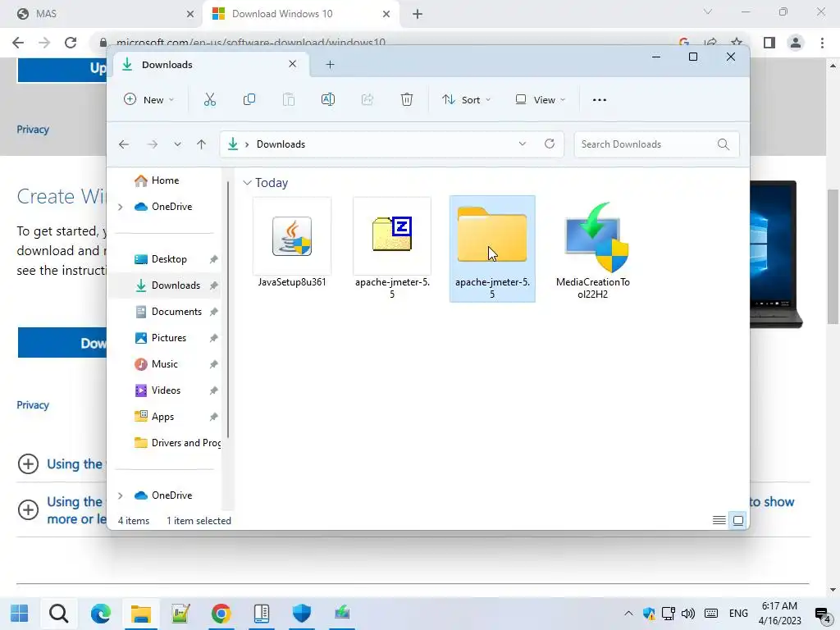Select the JavaSetup8u361 installer file

pos(292,243)
